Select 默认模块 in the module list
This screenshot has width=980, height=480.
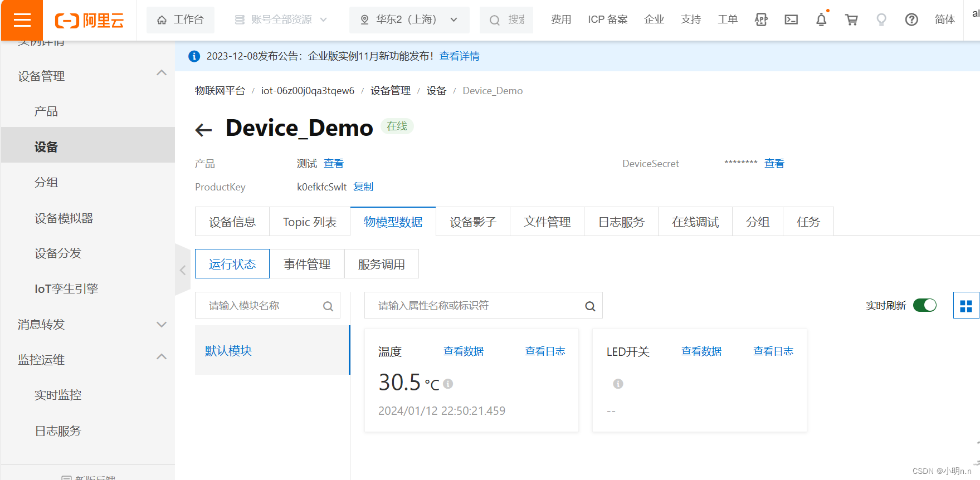(x=272, y=350)
